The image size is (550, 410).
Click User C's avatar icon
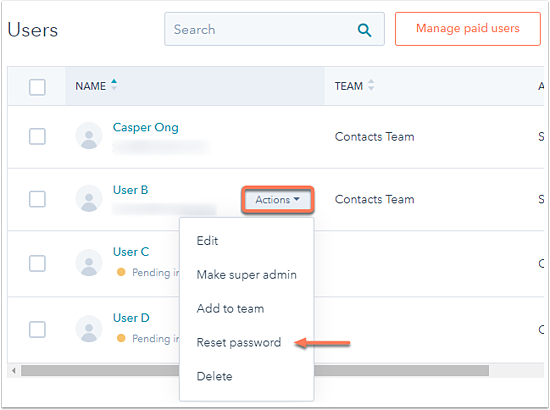89,263
